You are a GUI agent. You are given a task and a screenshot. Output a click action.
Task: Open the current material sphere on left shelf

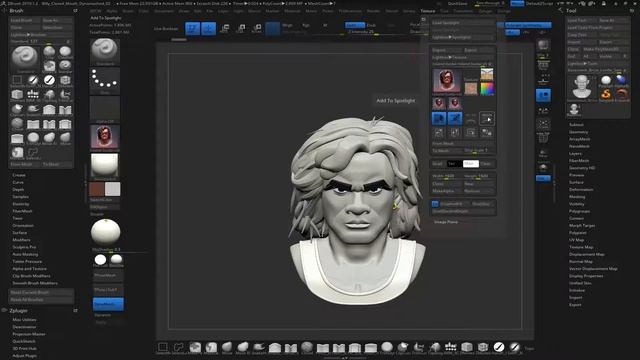point(105,165)
